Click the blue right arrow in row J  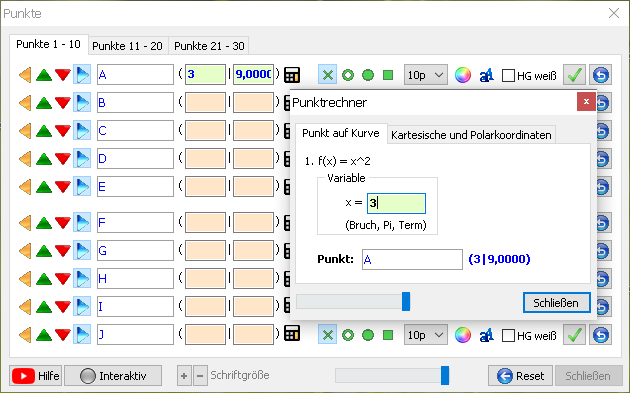click(82, 335)
